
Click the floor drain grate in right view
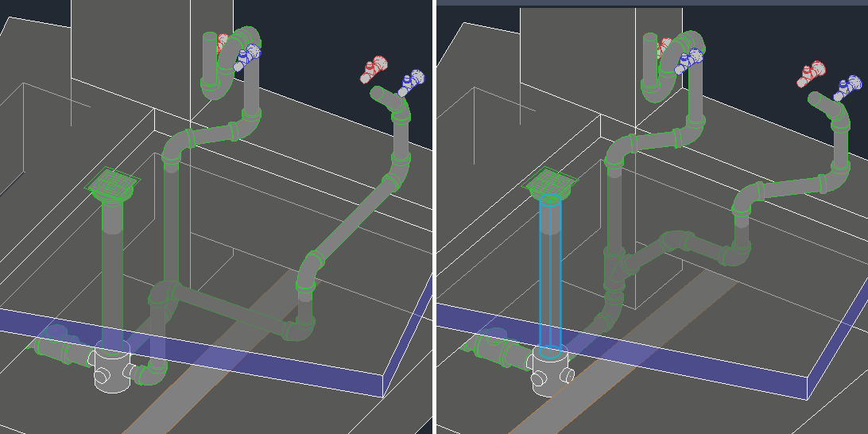point(550,184)
